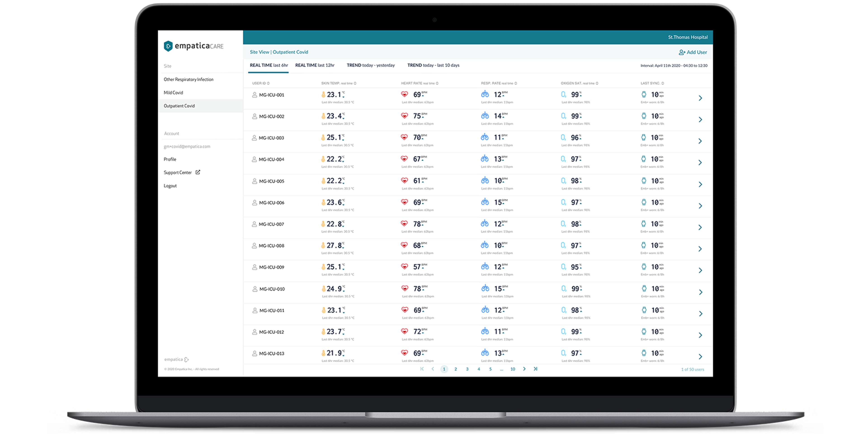Click watch sync icon for MG-ICU-001
868x434 pixels.
click(x=644, y=94)
